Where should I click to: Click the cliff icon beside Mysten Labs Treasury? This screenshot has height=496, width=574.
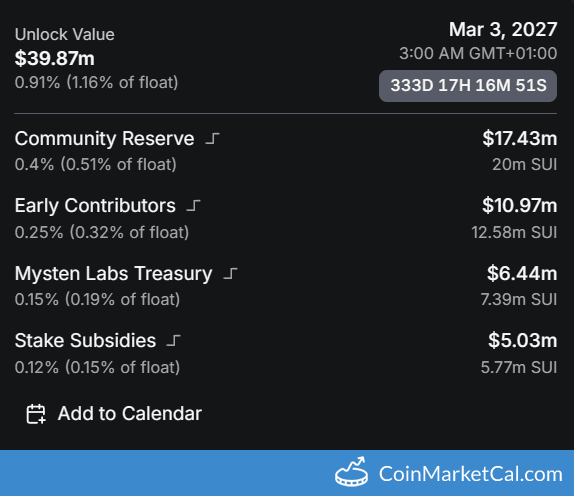coord(230,273)
